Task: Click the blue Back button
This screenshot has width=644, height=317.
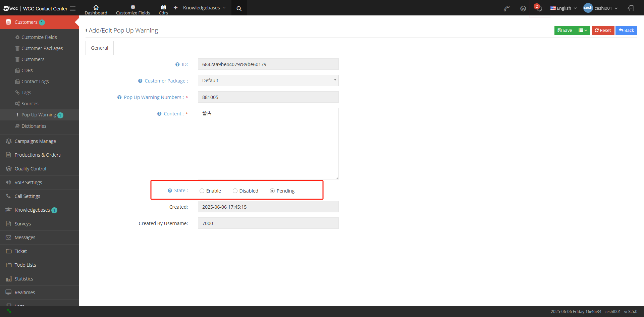Action: pos(626,31)
